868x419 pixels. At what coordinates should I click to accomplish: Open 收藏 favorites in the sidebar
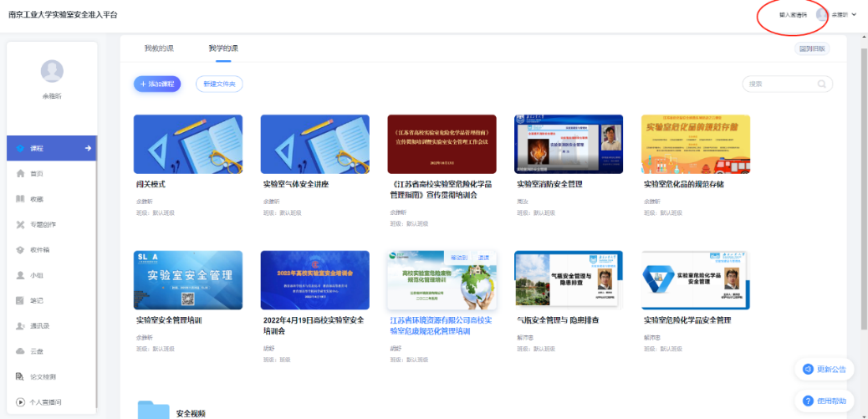pos(36,199)
